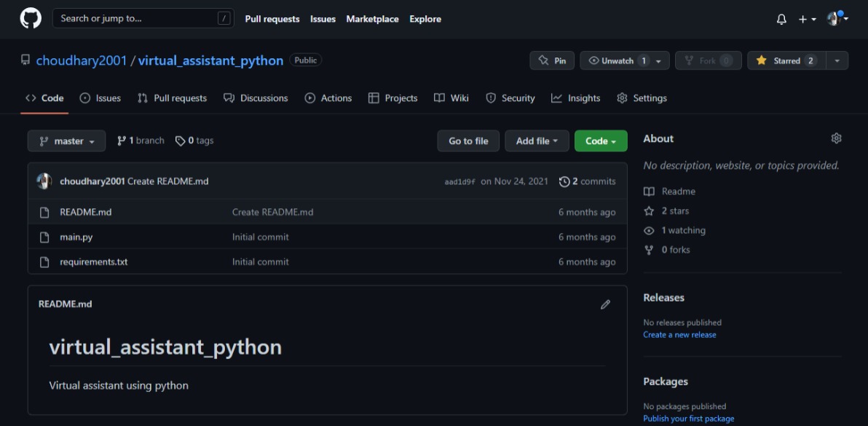View the 2 commits history

click(588, 181)
